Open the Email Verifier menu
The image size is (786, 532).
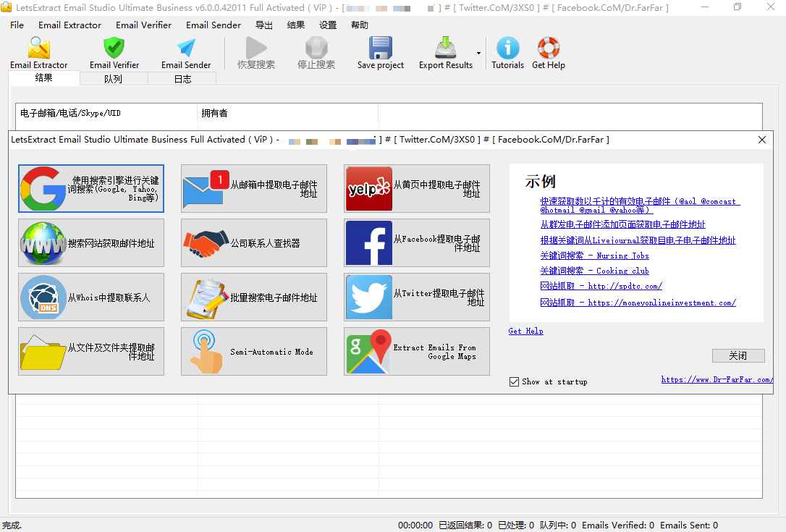143,25
